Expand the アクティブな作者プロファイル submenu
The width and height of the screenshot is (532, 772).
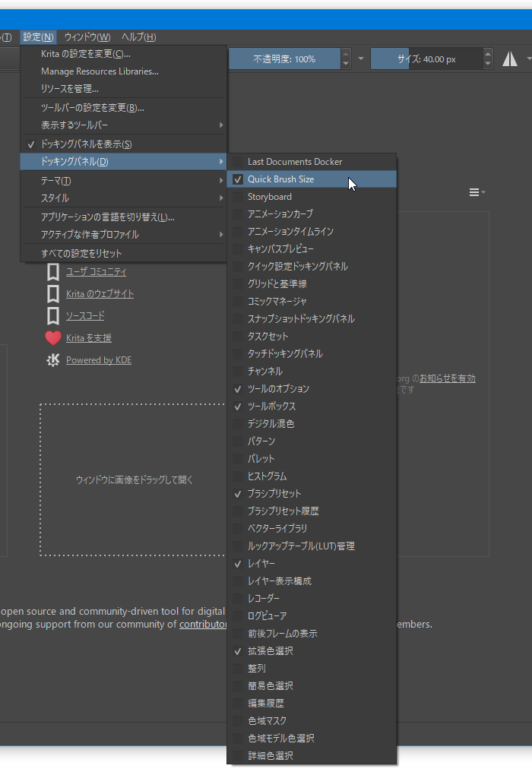click(123, 234)
